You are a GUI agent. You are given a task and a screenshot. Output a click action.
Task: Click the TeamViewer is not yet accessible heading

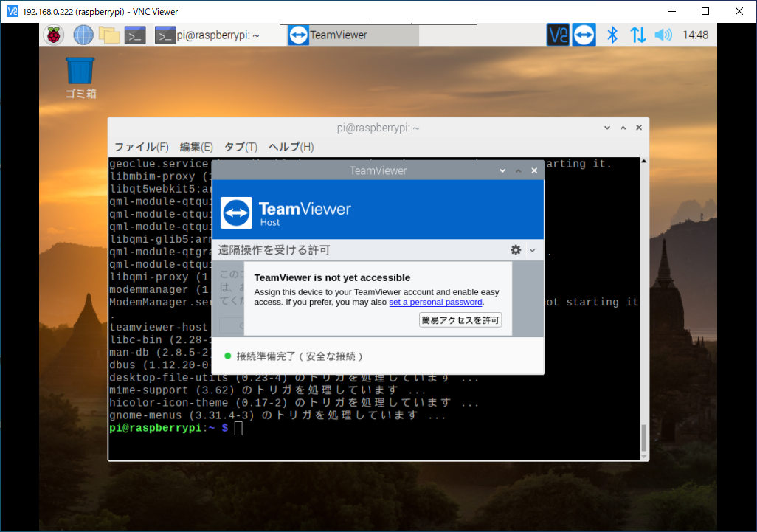[x=332, y=277]
